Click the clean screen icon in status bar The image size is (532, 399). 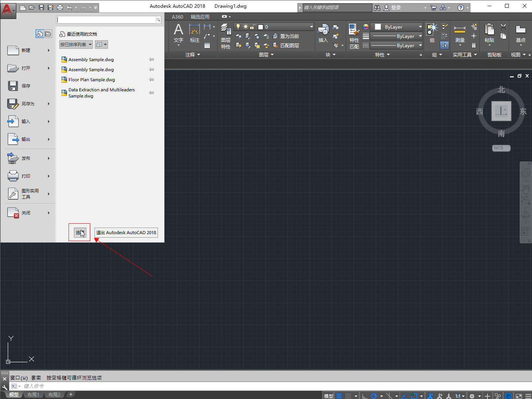(519, 396)
